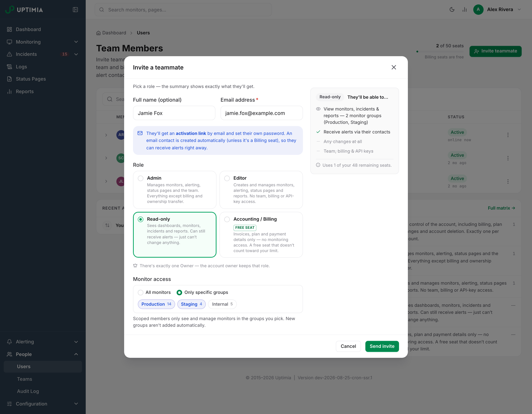This screenshot has height=414, width=532.
Task: Click Cancel button in dialog
Action: [x=348, y=346]
